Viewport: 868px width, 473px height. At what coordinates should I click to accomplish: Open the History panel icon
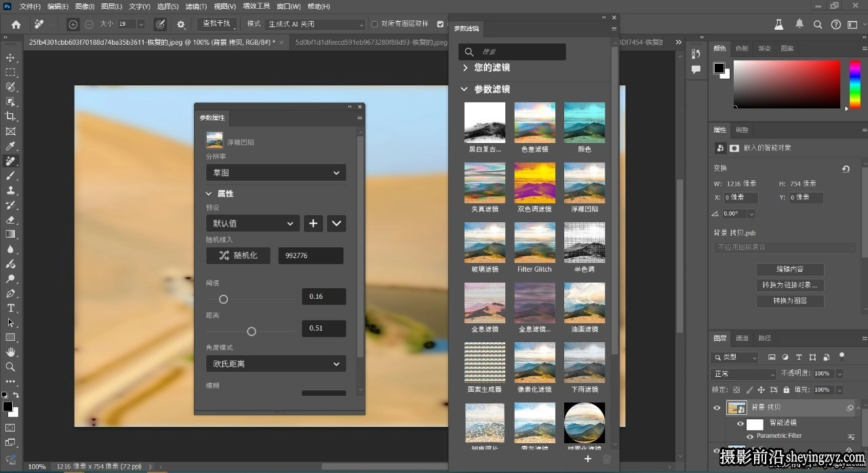696,54
